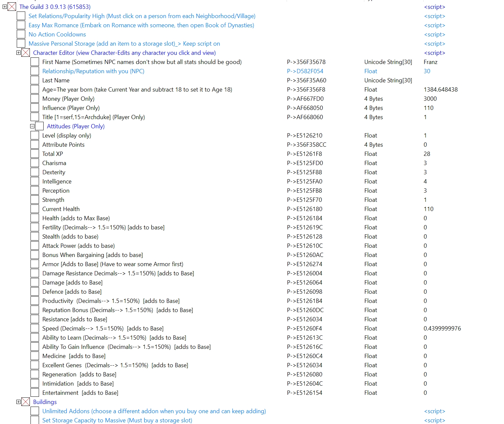504x424 pixels.
Task: Select the Character Editor entry
Action: (124, 53)
